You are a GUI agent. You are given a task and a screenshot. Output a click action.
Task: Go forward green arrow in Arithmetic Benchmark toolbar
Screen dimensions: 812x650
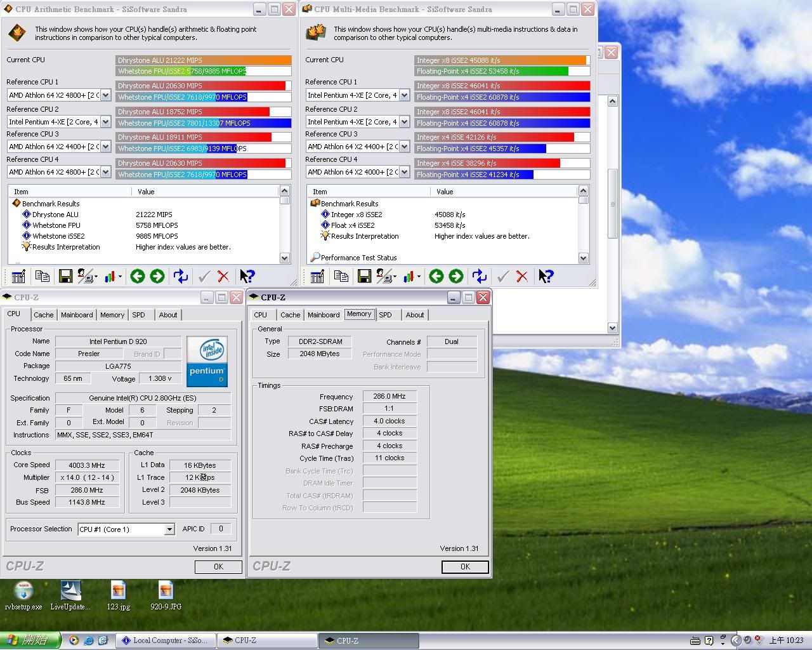[x=157, y=276]
